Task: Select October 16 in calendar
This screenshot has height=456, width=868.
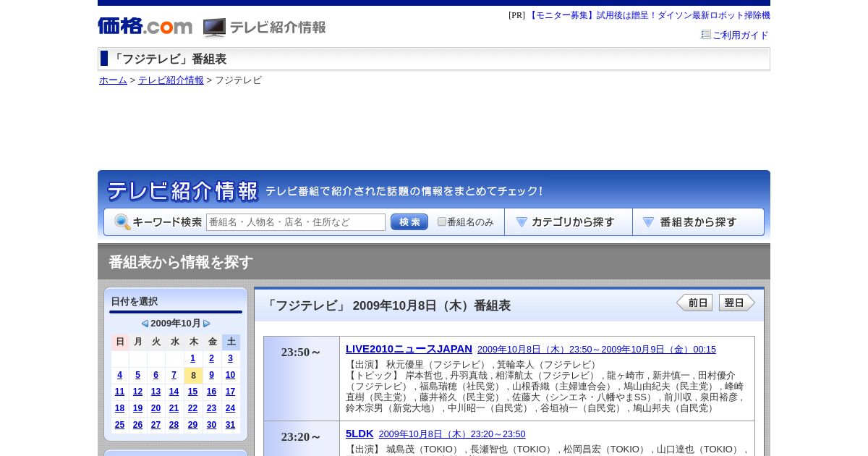Action: click(x=211, y=392)
